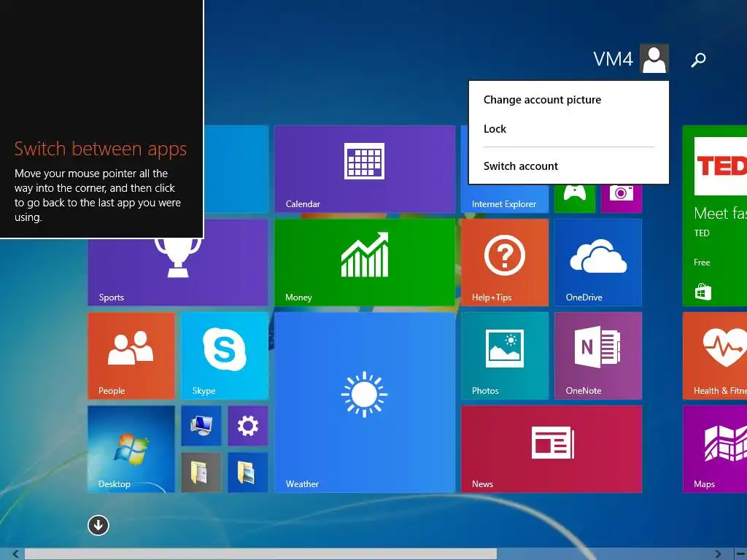This screenshot has height=560, width=747.
Task: Open the documents folder tile
Action: [x=201, y=472]
